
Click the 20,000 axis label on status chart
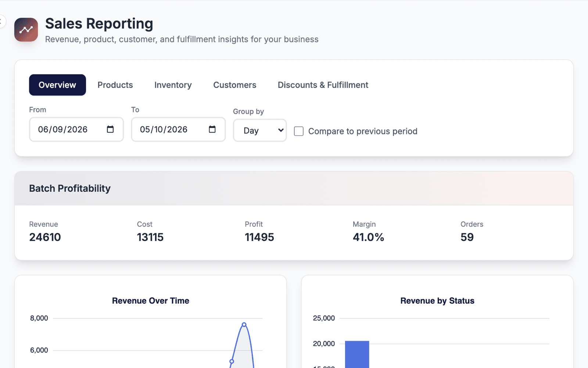pyautogui.click(x=324, y=344)
